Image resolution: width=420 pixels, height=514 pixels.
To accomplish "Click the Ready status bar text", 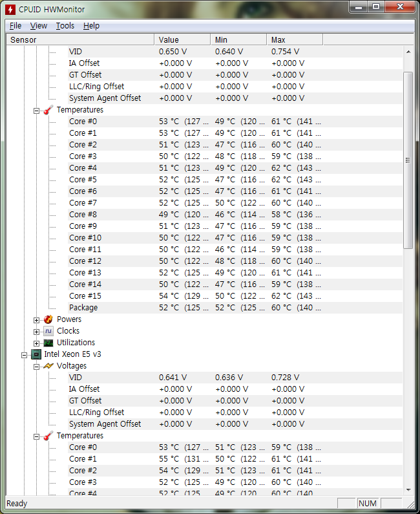I will click(x=17, y=504).
